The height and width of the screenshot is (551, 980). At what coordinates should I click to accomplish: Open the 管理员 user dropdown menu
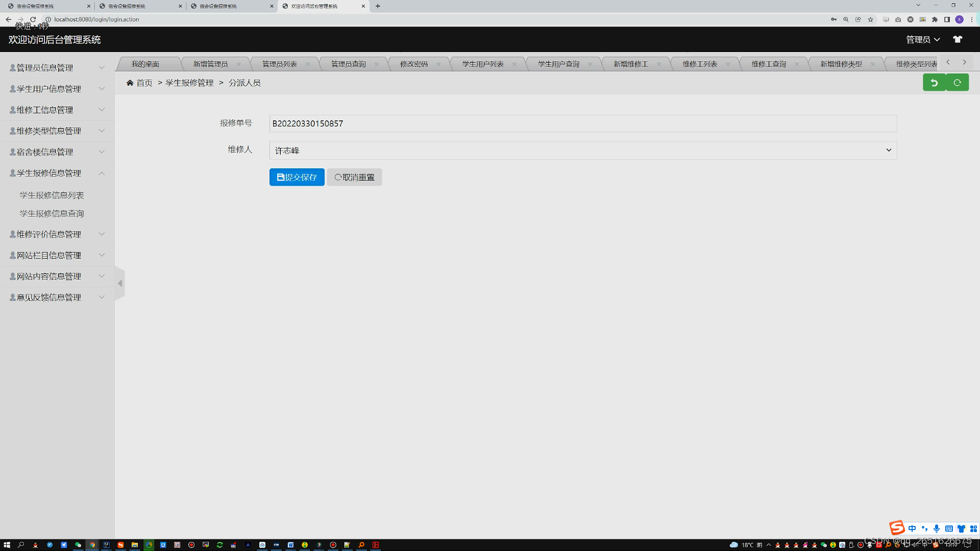pyautogui.click(x=922, y=39)
